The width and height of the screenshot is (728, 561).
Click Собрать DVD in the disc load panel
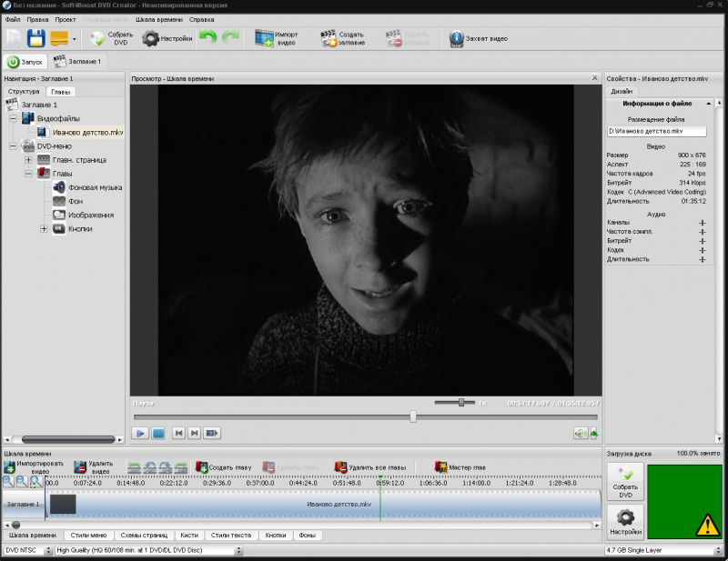625,482
